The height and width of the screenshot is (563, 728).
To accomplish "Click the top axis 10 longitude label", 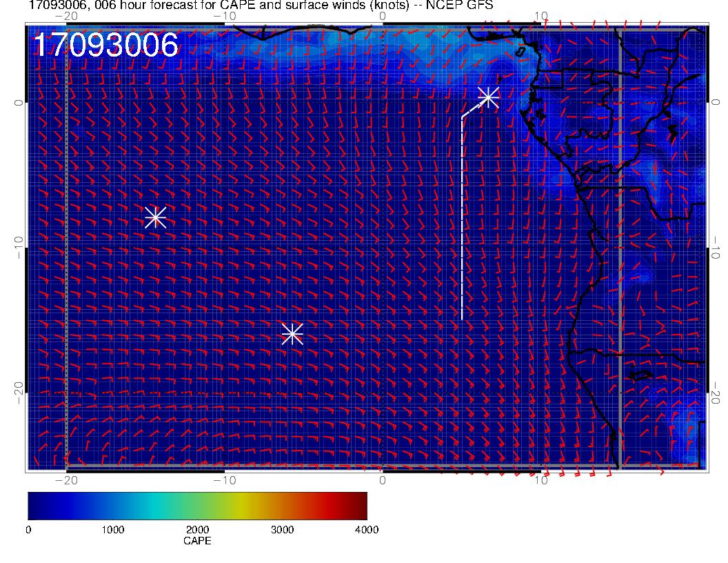I will point(541,16).
